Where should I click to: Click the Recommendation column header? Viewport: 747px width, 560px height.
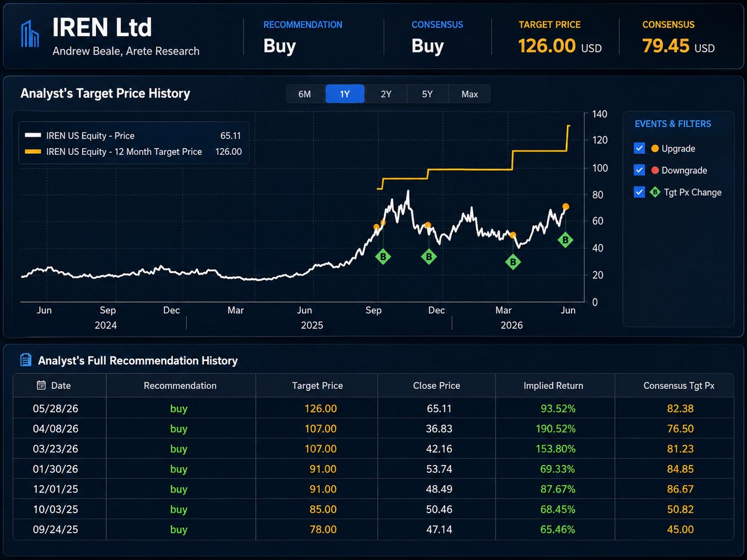coord(181,386)
